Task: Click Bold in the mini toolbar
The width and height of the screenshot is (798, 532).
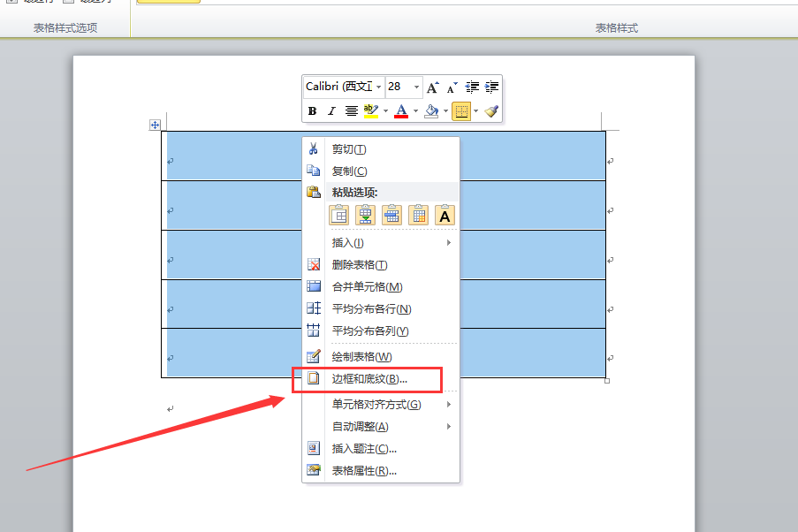Action: [x=313, y=111]
